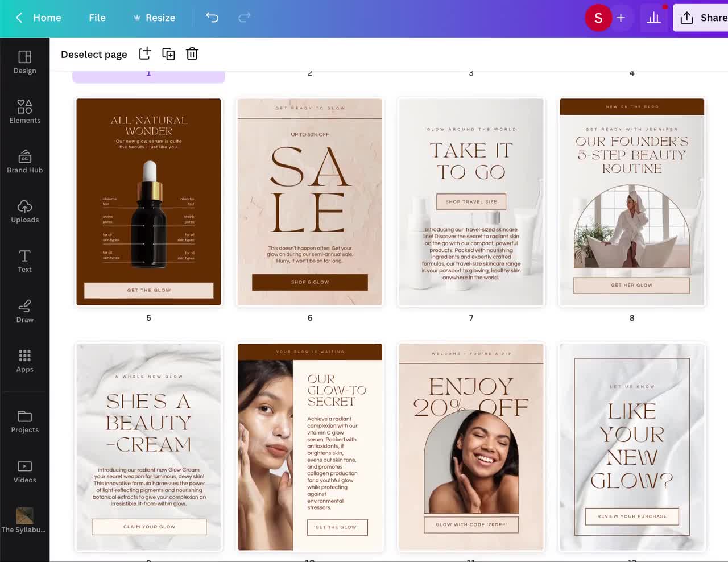Open the Videos panel
Viewport: 728px width, 562px height.
[x=24, y=471]
